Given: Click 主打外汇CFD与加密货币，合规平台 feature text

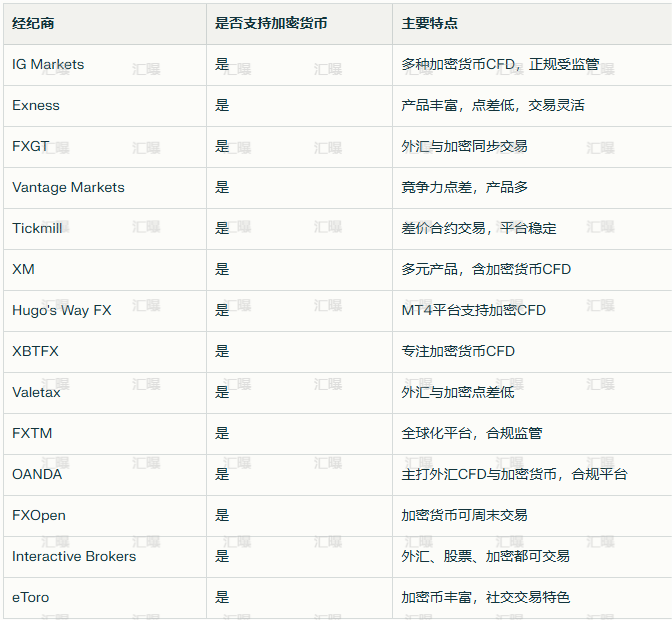Looking at the screenshot, I should [x=514, y=474].
